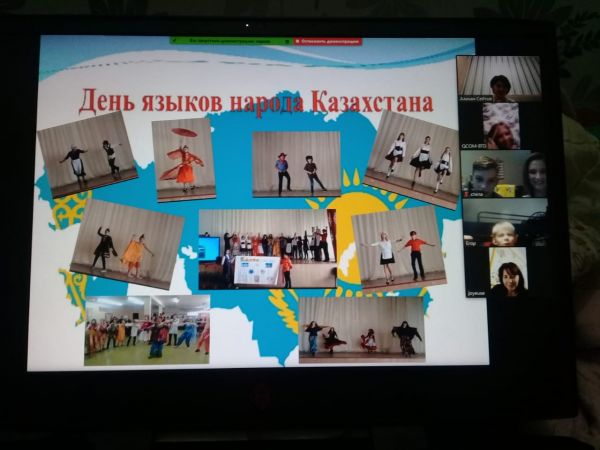Select bottom photo of four dancers in dark outfits
600x450 pixels.
[361, 329]
